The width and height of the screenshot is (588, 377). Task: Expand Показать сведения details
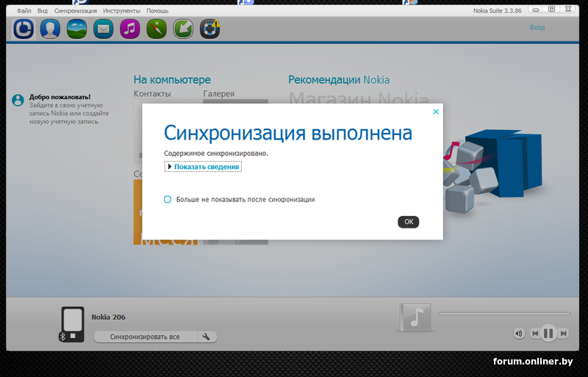point(203,167)
